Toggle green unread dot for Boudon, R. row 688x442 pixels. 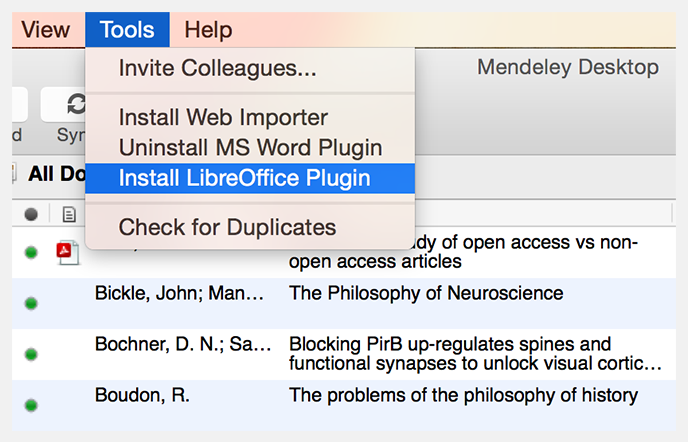(31, 405)
